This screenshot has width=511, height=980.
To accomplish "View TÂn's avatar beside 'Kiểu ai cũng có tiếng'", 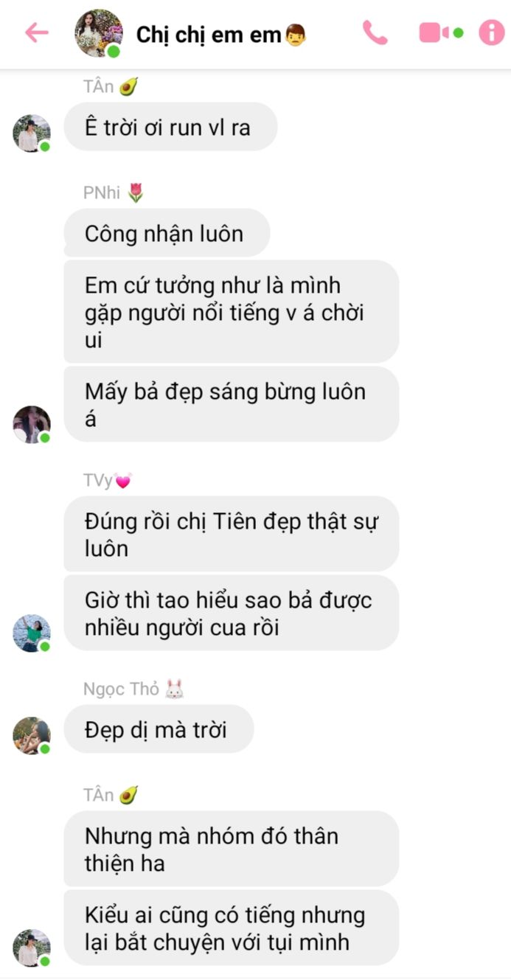I will (31, 948).
